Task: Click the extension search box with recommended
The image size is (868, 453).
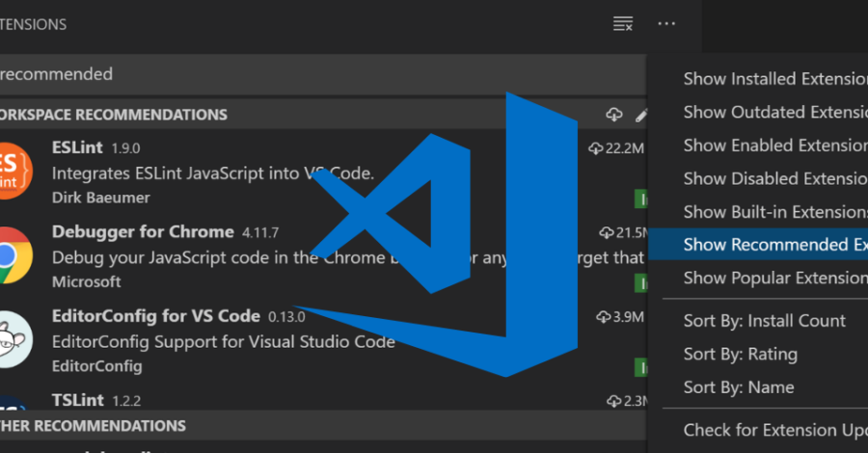Action: pos(323,74)
